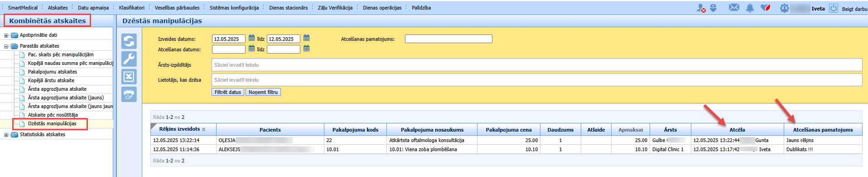The image size is (868, 177).
Task: Open the Pakalpojumu atskaites report
Action: (x=53, y=72)
